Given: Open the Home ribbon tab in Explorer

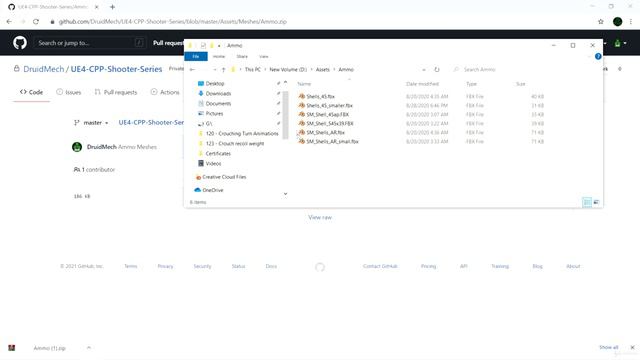Looking at the screenshot, I should [219, 56].
